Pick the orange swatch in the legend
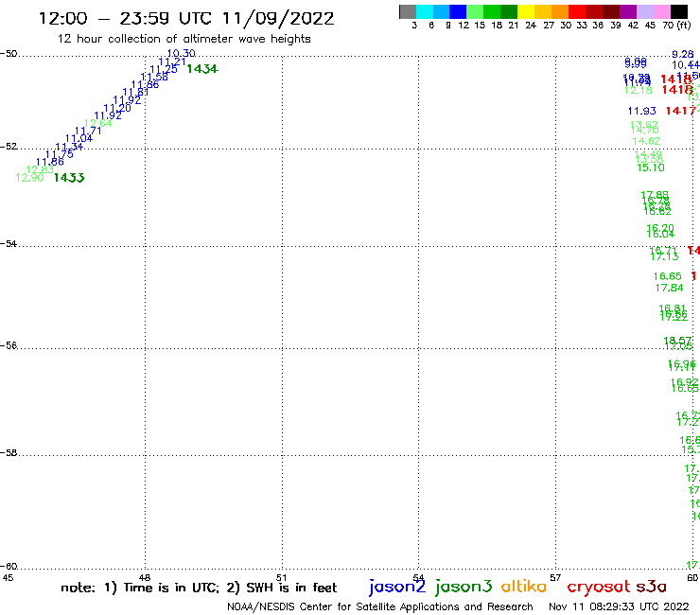700x615 pixels. 560,11
